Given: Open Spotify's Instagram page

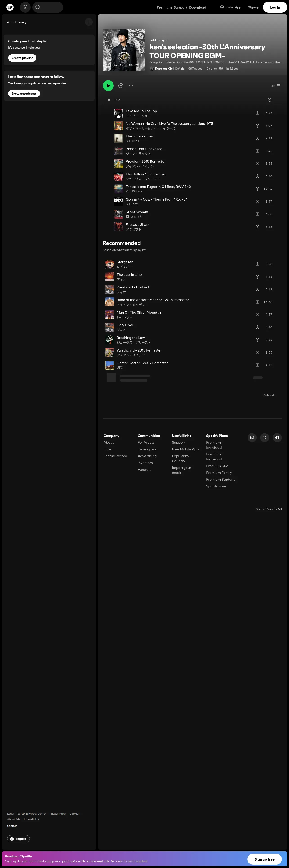Looking at the screenshot, I should tap(252, 438).
